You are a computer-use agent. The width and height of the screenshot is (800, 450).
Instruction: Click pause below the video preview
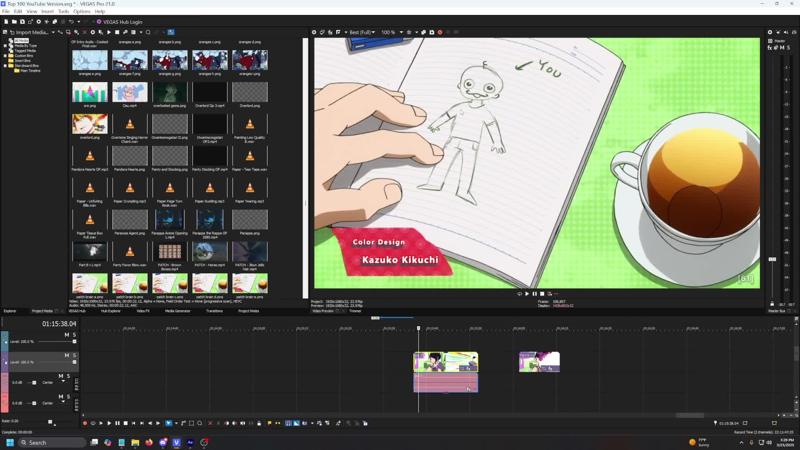point(535,294)
